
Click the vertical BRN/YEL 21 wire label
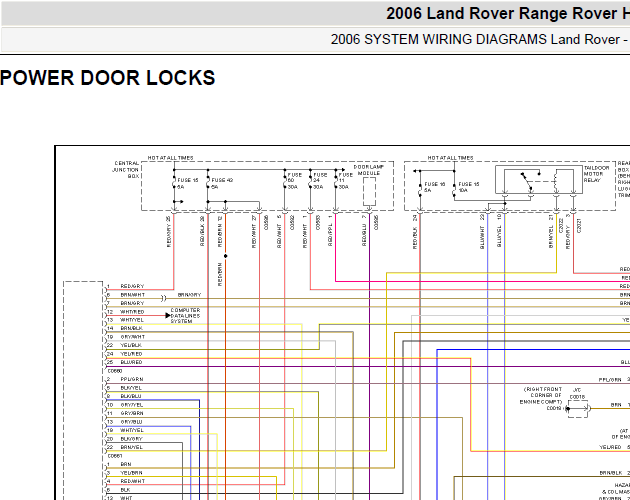click(551, 236)
